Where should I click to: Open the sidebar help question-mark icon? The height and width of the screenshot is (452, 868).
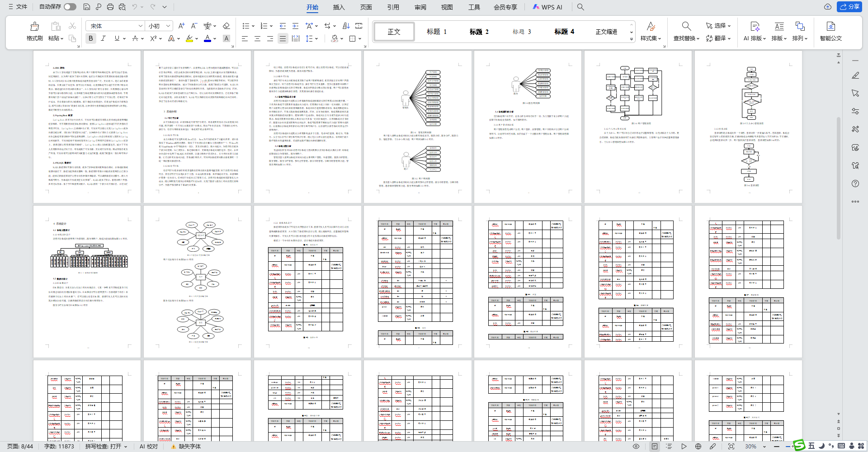tap(855, 184)
